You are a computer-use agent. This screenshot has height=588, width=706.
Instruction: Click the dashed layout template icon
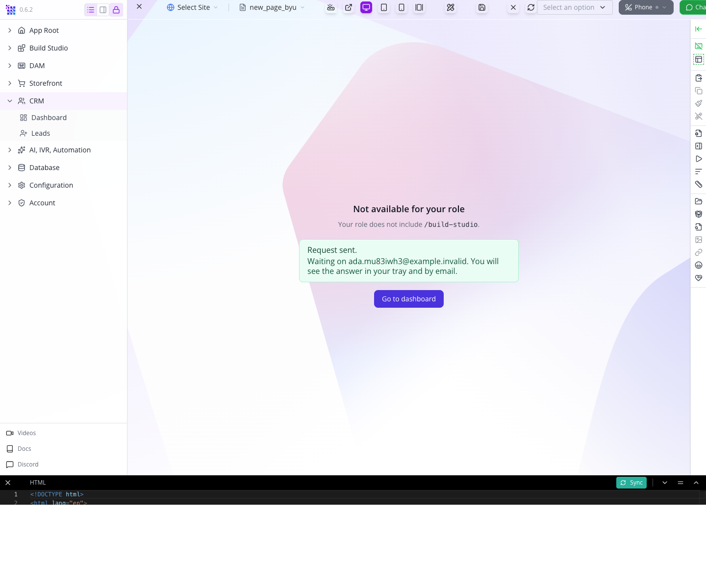point(699,59)
